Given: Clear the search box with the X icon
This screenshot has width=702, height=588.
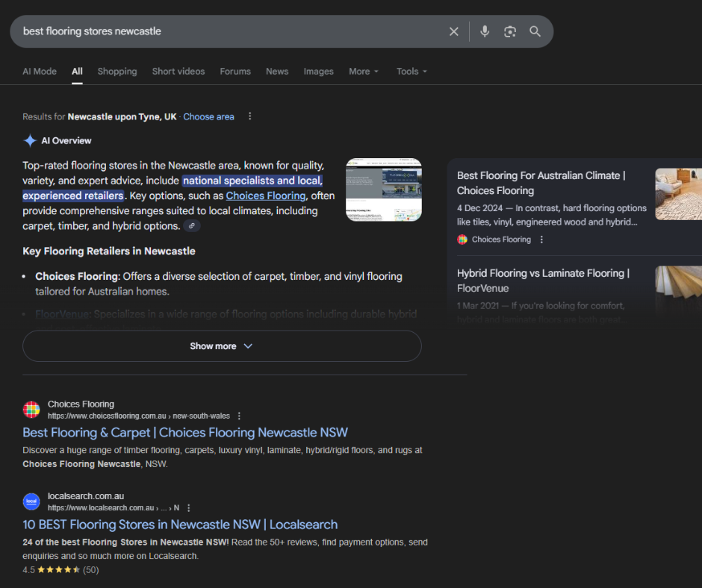Looking at the screenshot, I should (453, 31).
